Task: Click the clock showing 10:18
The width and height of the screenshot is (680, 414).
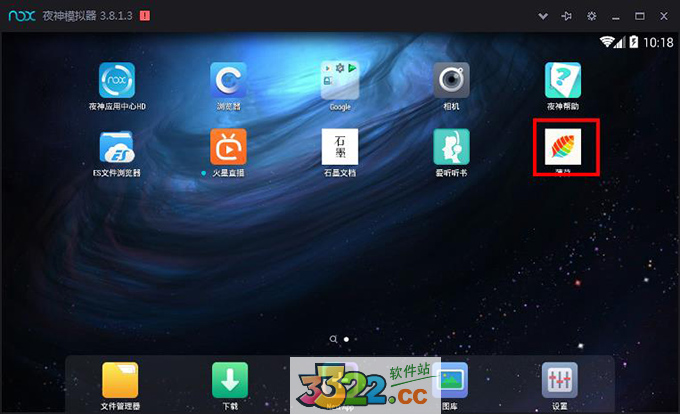Action: tap(658, 42)
